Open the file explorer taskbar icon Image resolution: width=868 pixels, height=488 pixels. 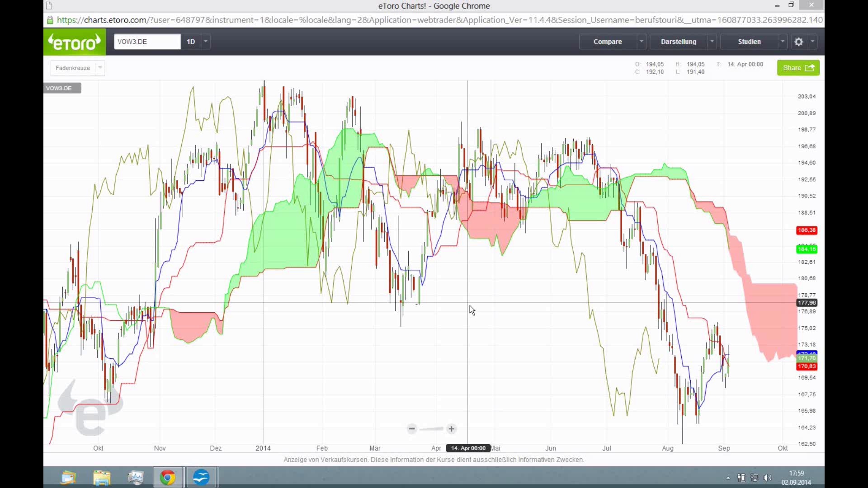click(x=102, y=477)
